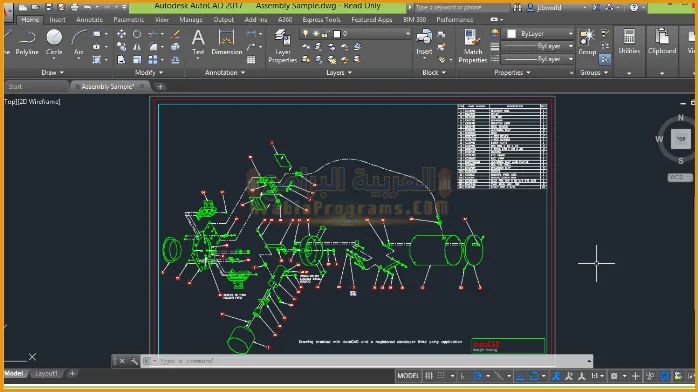Select the Polyline drawing tool
The width and height of the screenshot is (698, 392).
(27, 43)
